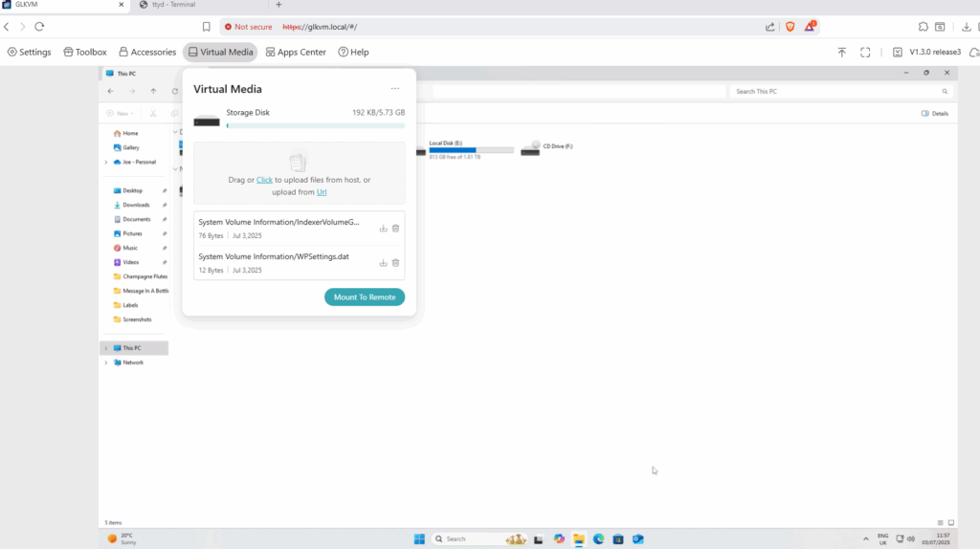Expand the Network tree node

pos(105,362)
